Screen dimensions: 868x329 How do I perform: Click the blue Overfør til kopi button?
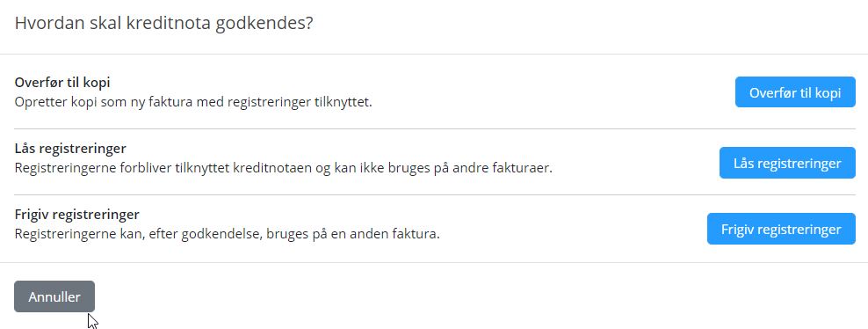point(795,92)
